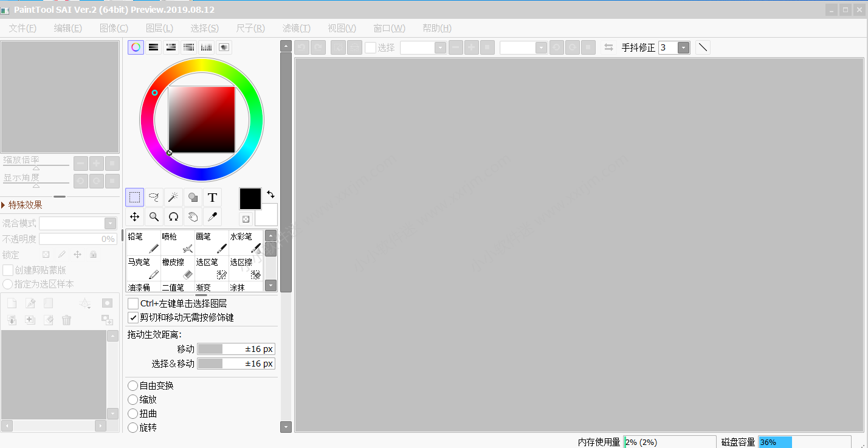Click the transparent color icon

246,219
